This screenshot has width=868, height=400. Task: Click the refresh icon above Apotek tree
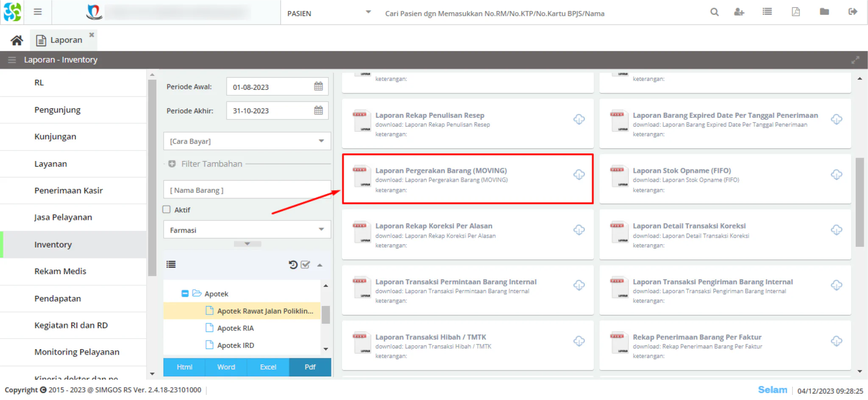tap(293, 265)
